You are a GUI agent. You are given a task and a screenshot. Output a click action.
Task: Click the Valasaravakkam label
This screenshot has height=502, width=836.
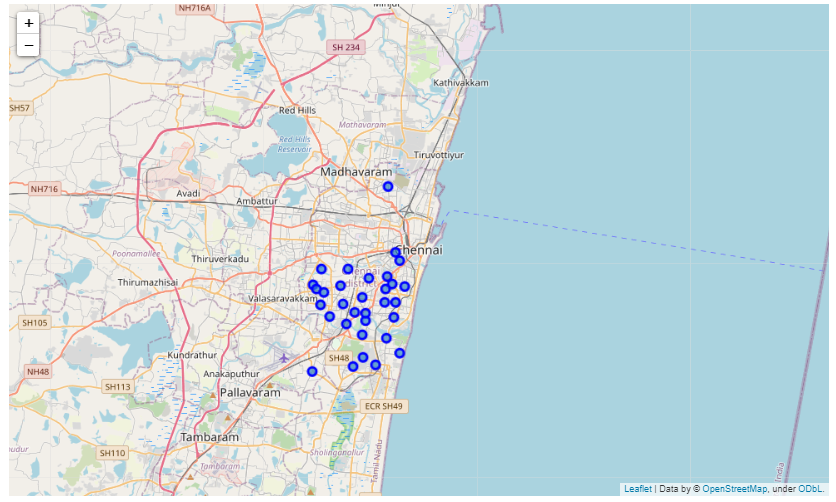tap(283, 299)
